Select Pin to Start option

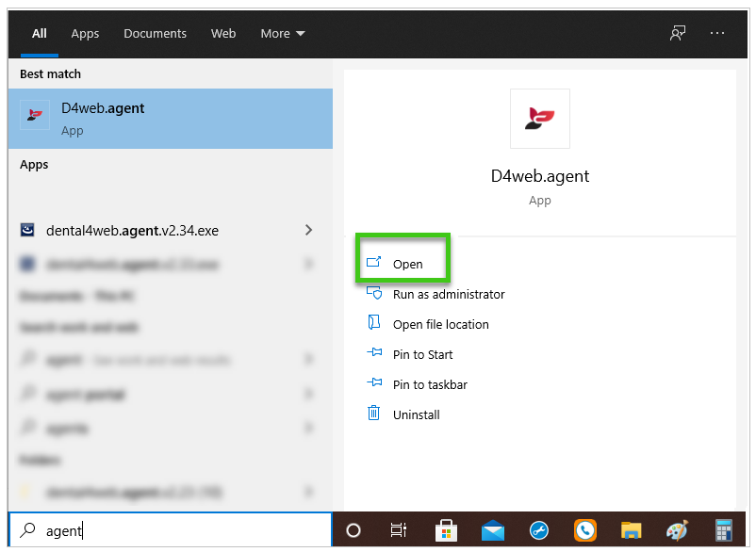coord(423,355)
